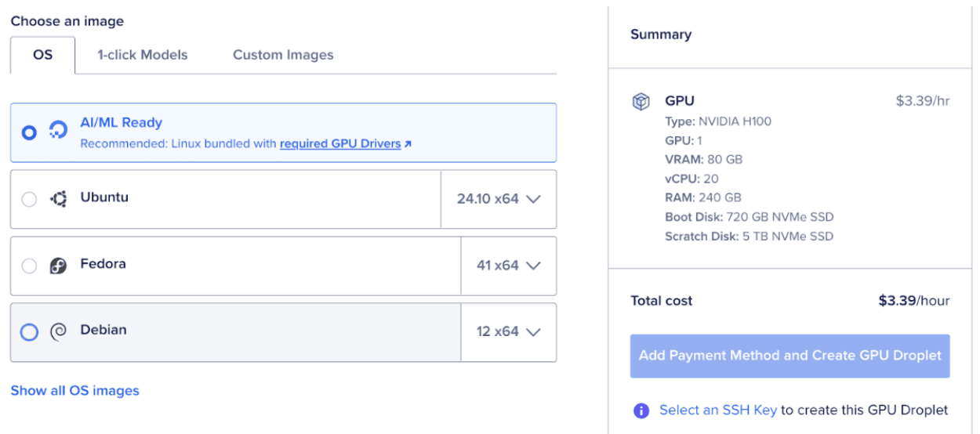Switch to the Custom Images tab
The width and height of the screenshot is (980, 434).
[283, 55]
